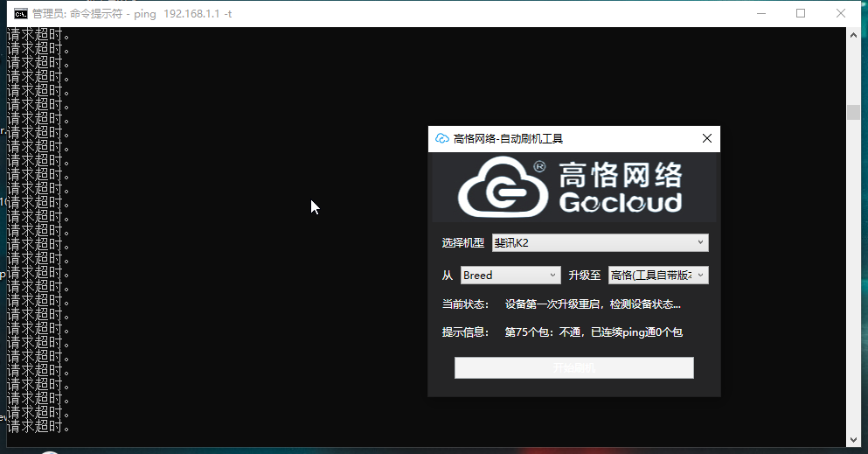Expand the 从 Breed source firmware dropdown
Screen dimensions: 868x454
pos(510,276)
